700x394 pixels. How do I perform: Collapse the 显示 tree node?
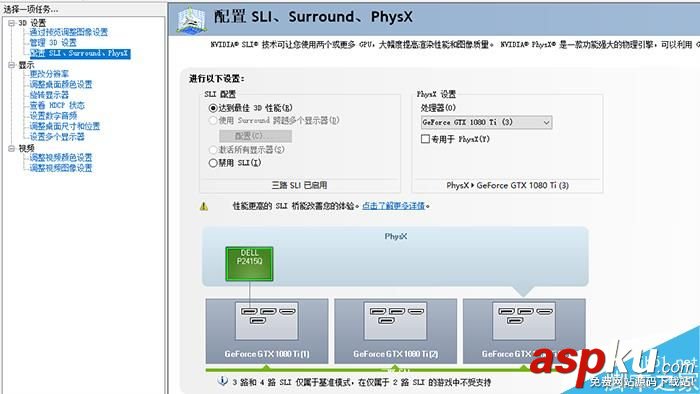tap(12, 65)
